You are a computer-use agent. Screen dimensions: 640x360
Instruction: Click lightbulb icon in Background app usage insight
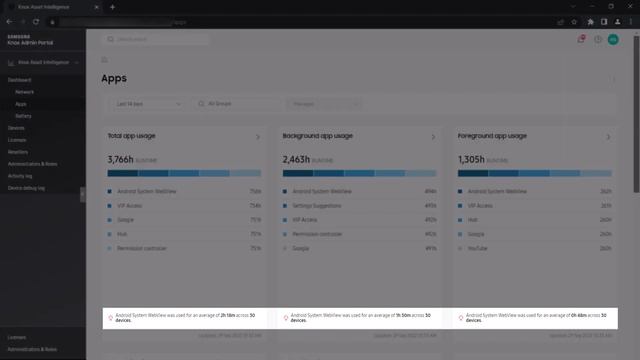[x=285, y=318]
